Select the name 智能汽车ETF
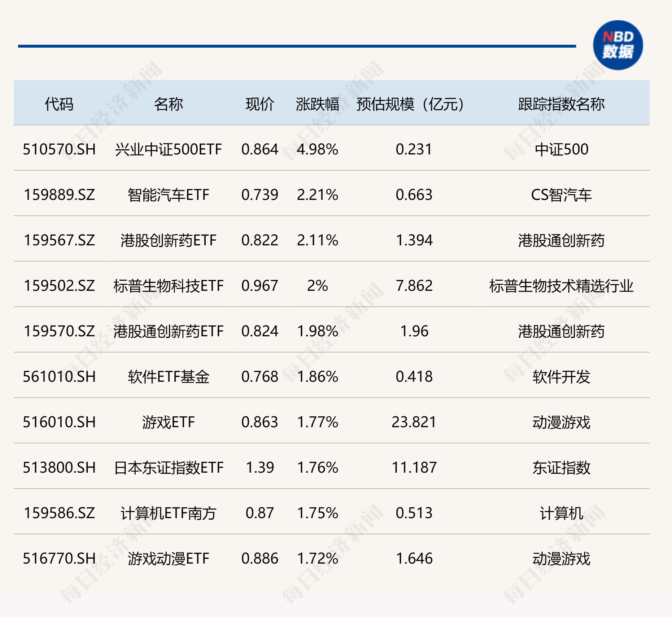Viewport: 672px width, 617px height. point(169,195)
